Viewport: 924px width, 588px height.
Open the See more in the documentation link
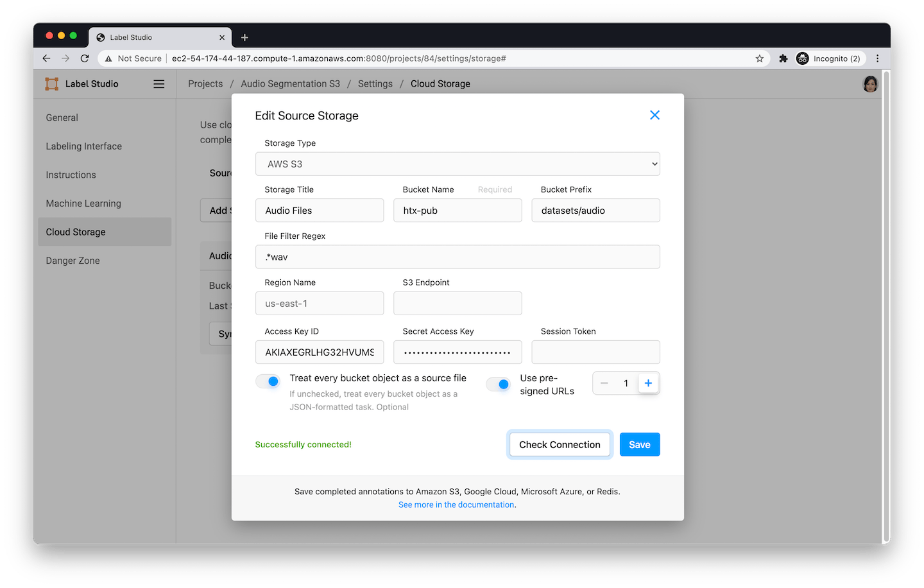(456, 505)
